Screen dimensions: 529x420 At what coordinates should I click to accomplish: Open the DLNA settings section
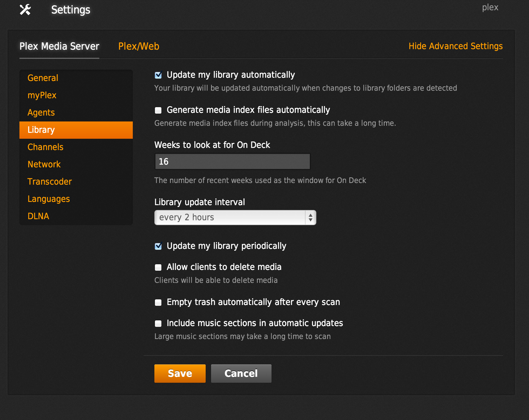(76, 216)
